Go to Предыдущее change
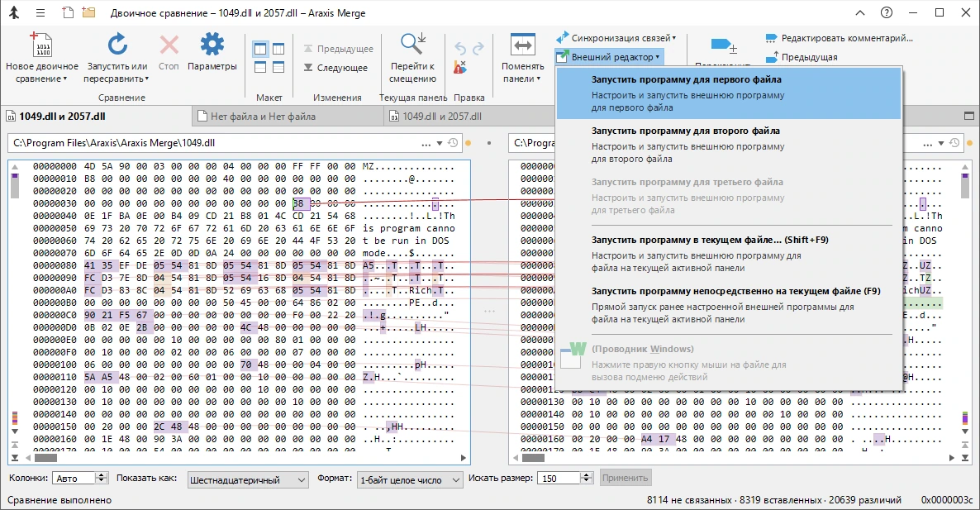This screenshot has height=510, width=980. point(339,49)
